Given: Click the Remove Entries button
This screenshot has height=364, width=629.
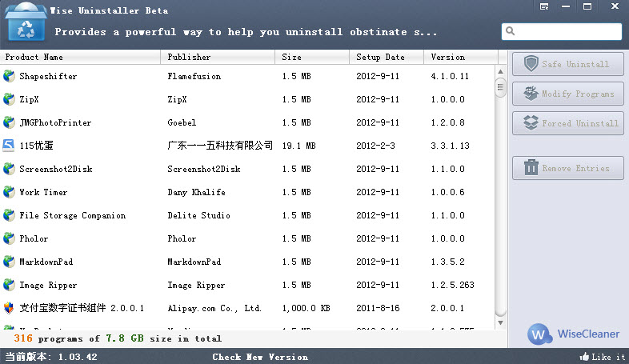Looking at the screenshot, I should 567,168.
